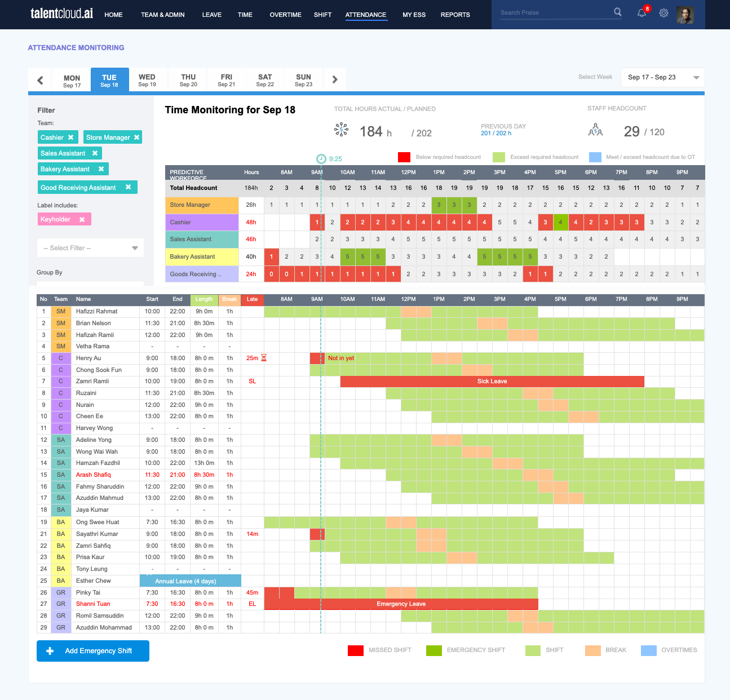Open the REPORTS menu
The image size is (730, 700).
click(455, 15)
